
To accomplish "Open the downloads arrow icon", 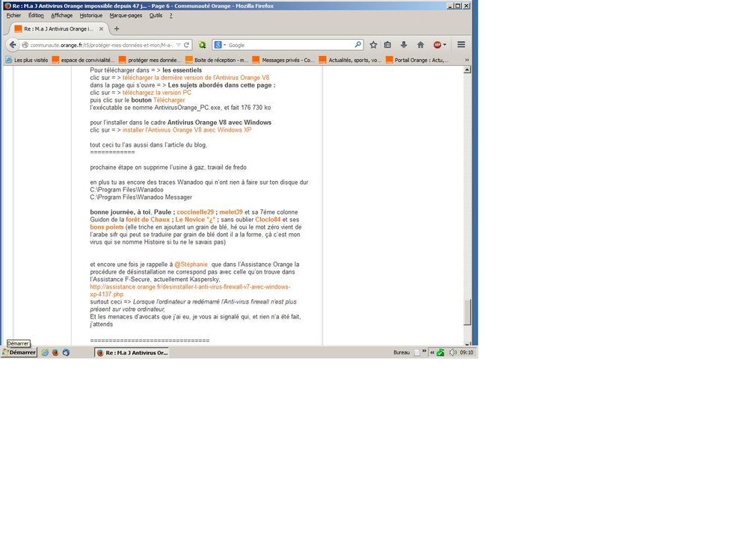I will tap(404, 45).
